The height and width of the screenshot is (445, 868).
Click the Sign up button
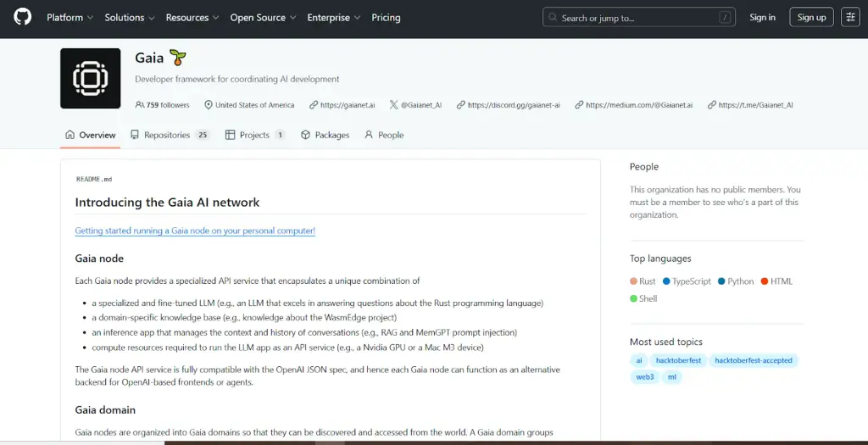click(811, 17)
